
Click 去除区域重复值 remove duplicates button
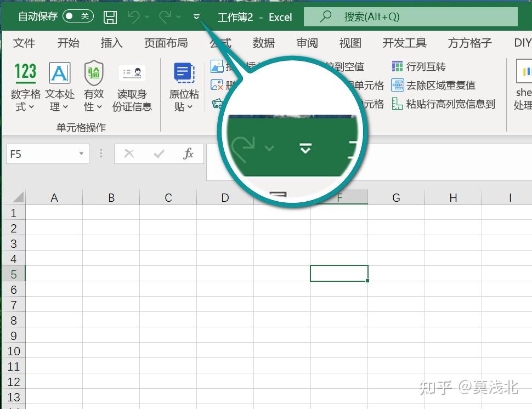[x=434, y=86]
